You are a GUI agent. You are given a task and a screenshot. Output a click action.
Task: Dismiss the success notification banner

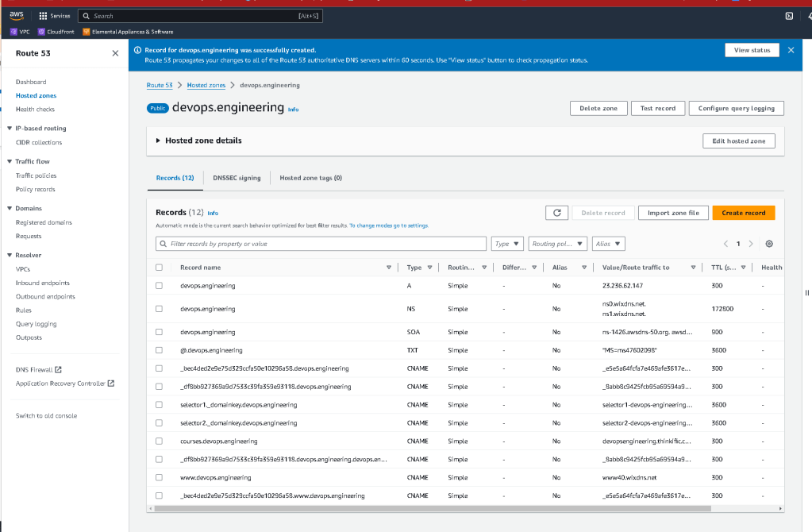(x=791, y=50)
